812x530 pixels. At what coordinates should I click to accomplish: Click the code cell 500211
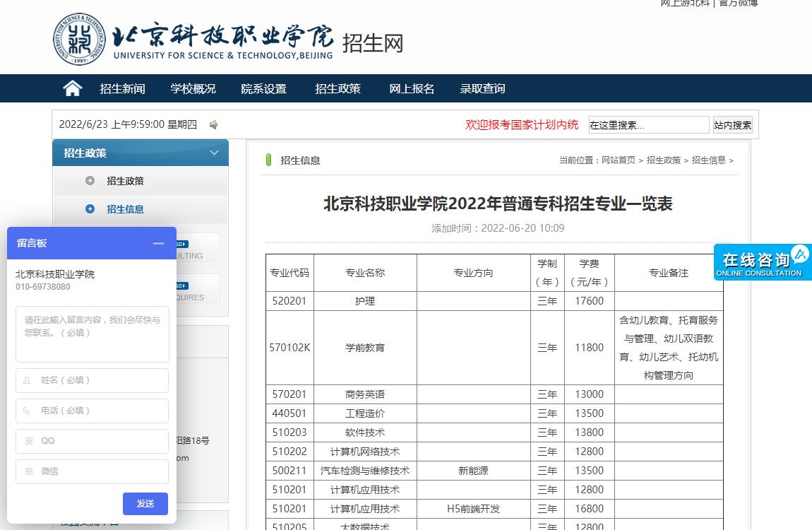[289, 471]
